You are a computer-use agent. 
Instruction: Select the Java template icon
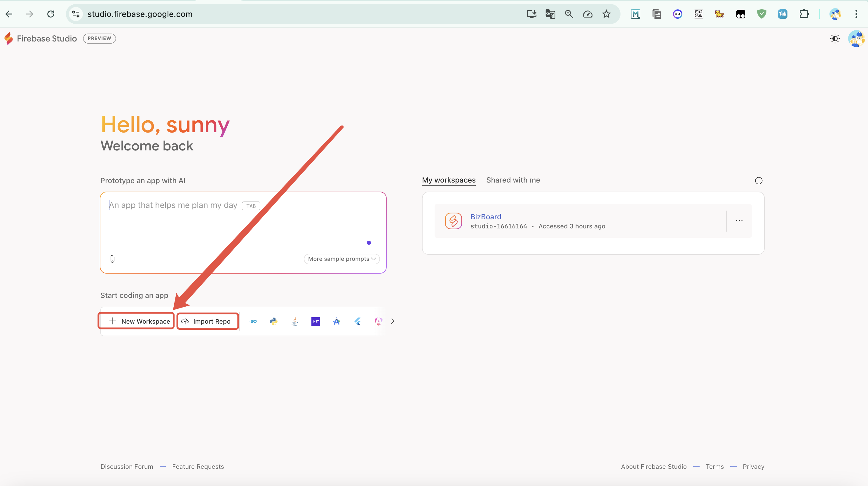[x=295, y=321]
